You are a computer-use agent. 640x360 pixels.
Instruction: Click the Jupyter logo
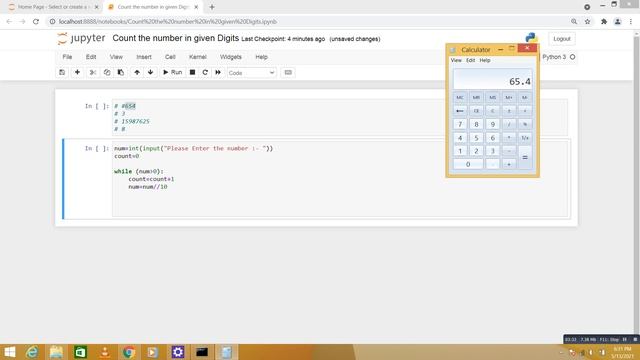81,38
